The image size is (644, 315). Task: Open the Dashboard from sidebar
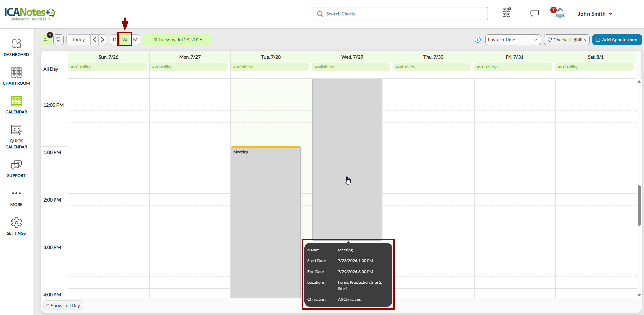click(x=16, y=48)
